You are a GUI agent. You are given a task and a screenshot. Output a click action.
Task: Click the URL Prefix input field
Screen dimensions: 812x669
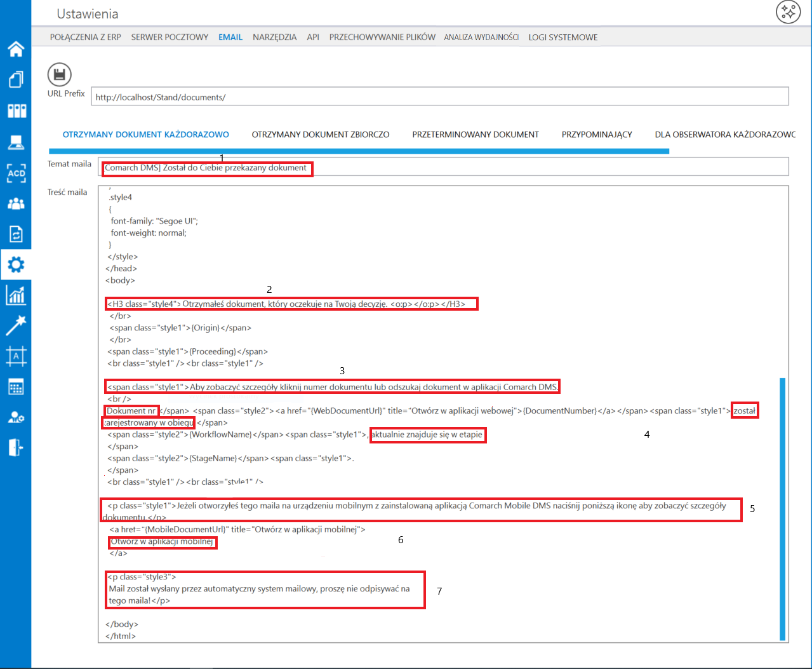[440, 97]
